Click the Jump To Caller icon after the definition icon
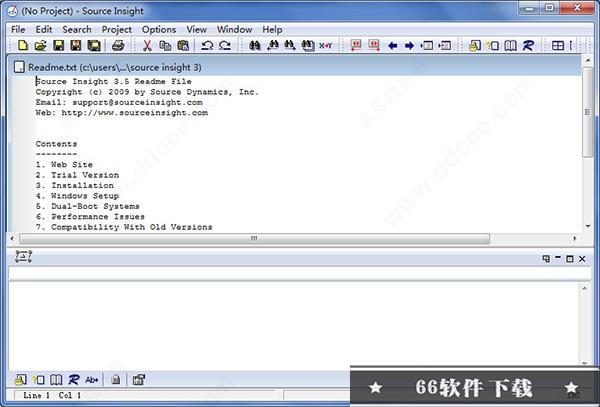The image size is (600, 407). 445,46
